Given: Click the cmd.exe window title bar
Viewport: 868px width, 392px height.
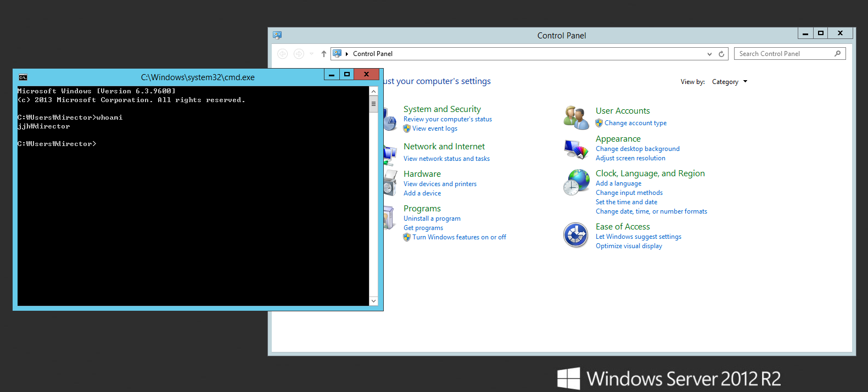Looking at the screenshot, I should 198,77.
